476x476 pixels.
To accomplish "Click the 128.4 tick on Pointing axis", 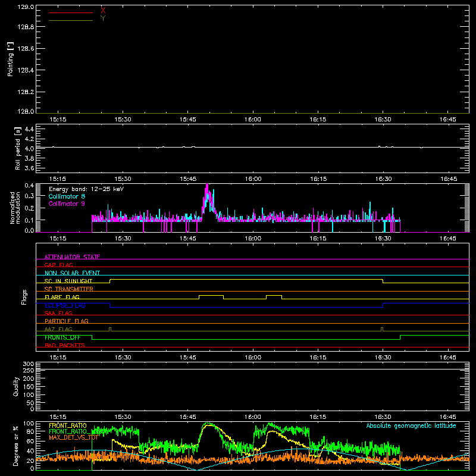I will pyautogui.click(x=26, y=70).
